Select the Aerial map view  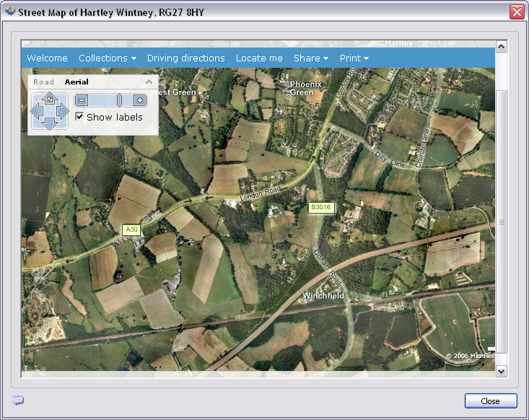pyautogui.click(x=76, y=82)
